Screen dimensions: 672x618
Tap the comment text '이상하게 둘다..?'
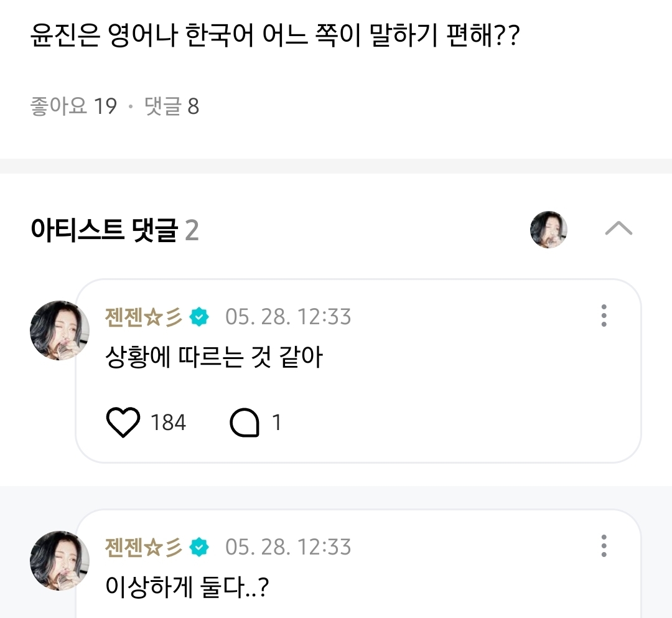[x=187, y=588]
